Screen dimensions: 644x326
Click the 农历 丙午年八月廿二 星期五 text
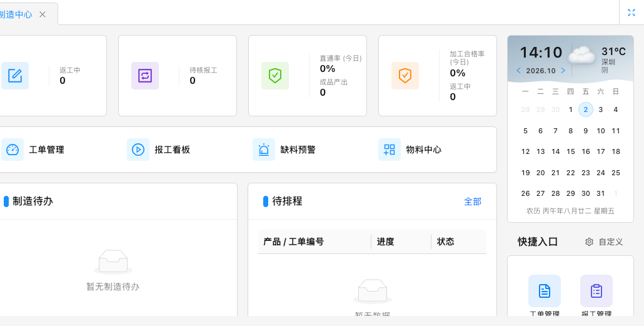pyautogui.click(x=570, y=211)
